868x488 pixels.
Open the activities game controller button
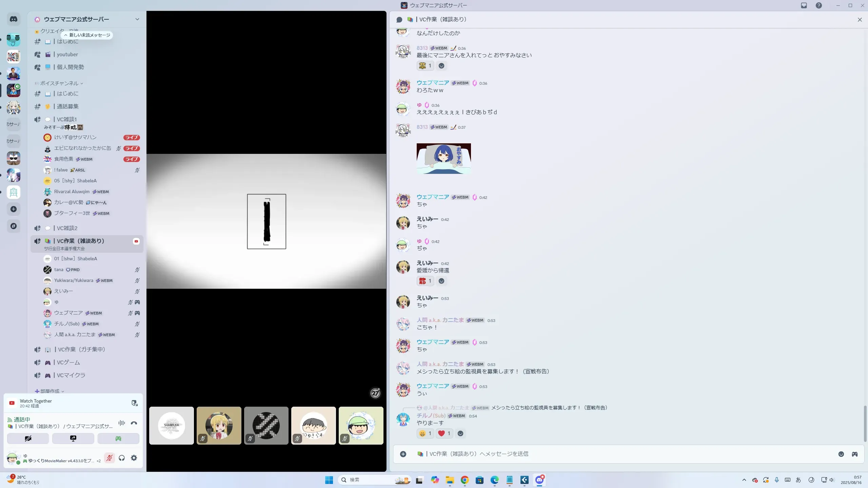118,439
